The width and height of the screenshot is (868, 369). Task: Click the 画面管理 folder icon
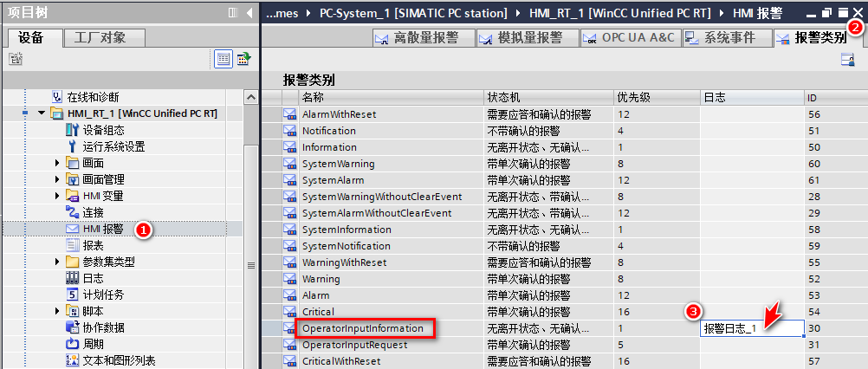tap(73, 180)
